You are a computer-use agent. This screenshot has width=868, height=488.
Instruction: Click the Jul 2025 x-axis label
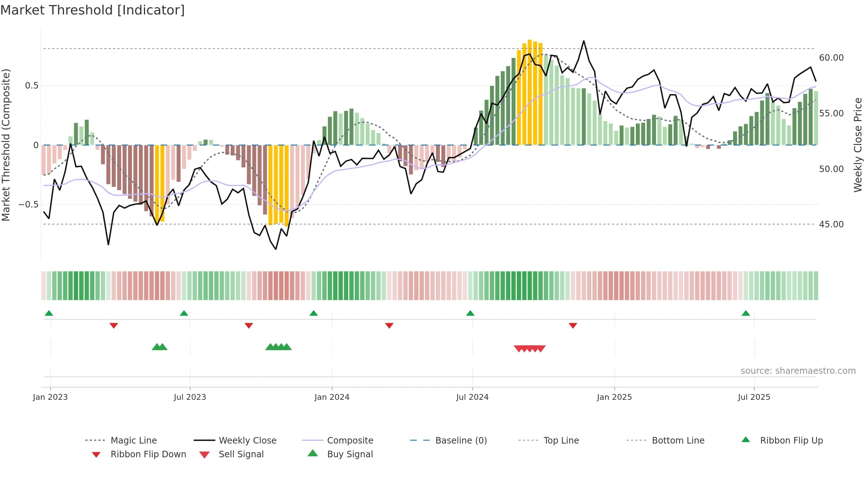pyautogui.click(x=754, y=397)
